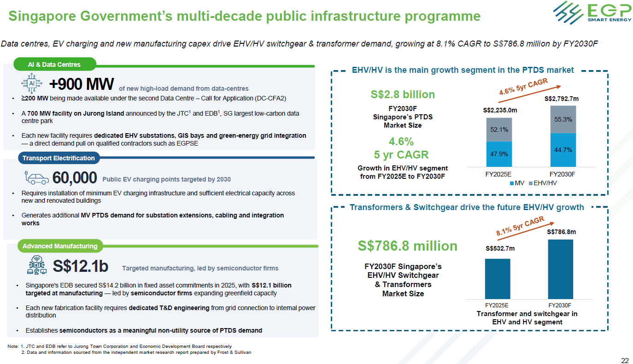
Task: Click the blue MV legend swatch
Action: (512, 183)
